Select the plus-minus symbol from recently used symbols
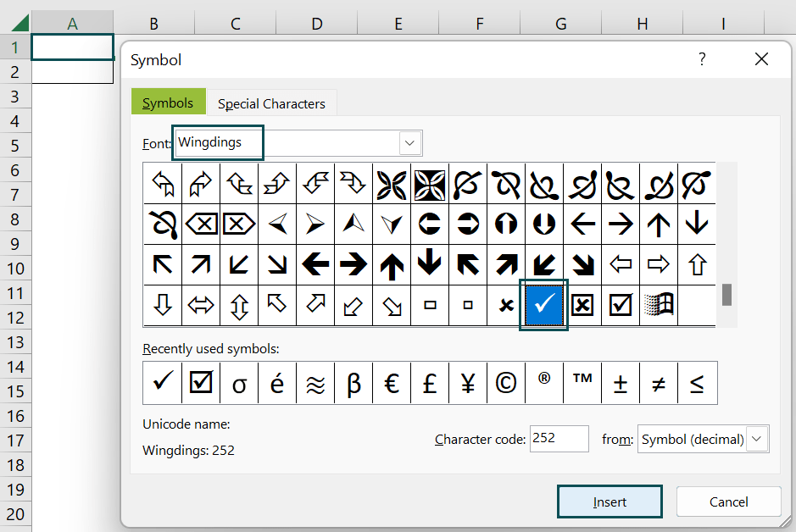This screenshot has height=532, width=796. pos(620,383)
